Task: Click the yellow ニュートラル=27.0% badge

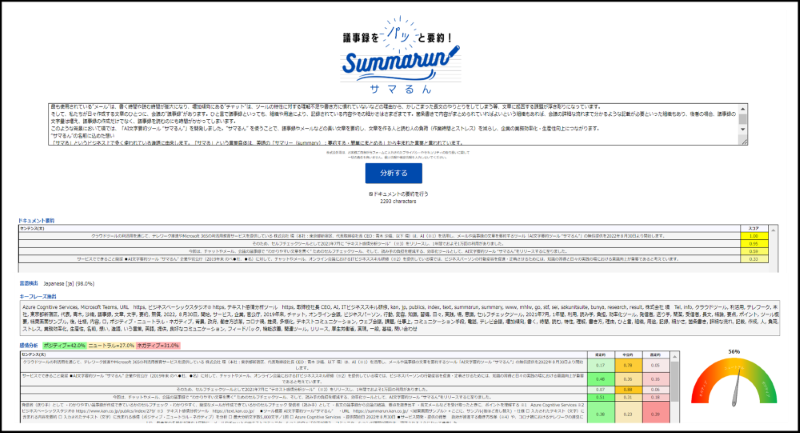Action: [111, 345]
